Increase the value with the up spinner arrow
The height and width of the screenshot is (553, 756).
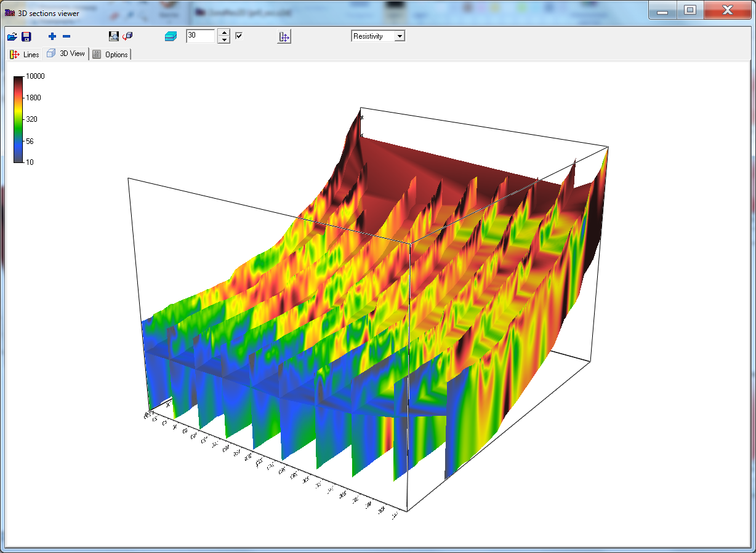click(225, 33)
